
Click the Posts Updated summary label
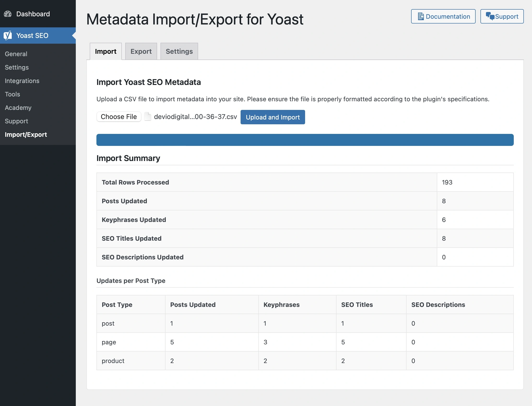[x=124, y=201]
